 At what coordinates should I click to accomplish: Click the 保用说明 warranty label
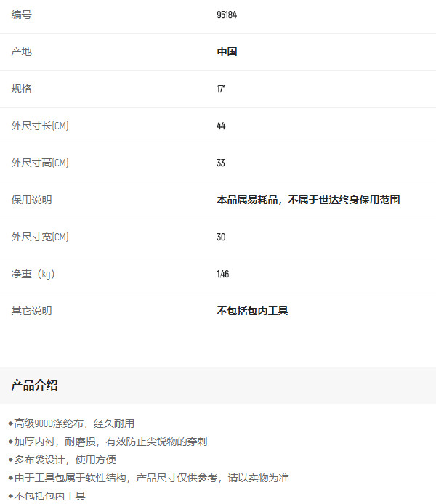tap(31, 200)
